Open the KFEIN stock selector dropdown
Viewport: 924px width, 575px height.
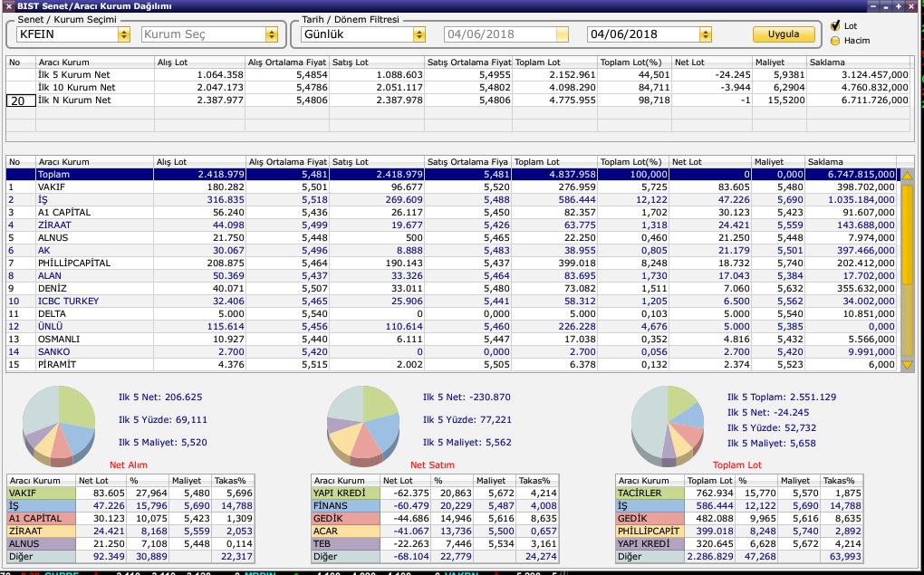124,34
